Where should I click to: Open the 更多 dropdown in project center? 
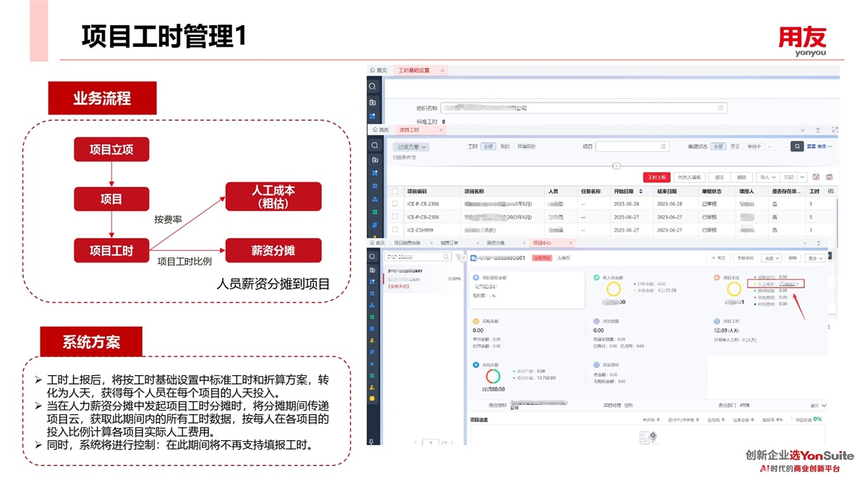(x=816, y=257)
